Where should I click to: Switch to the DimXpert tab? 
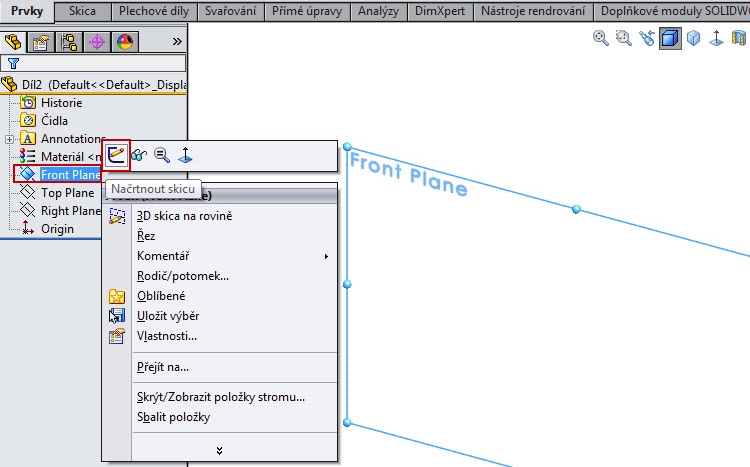click(x=440, y=11)
